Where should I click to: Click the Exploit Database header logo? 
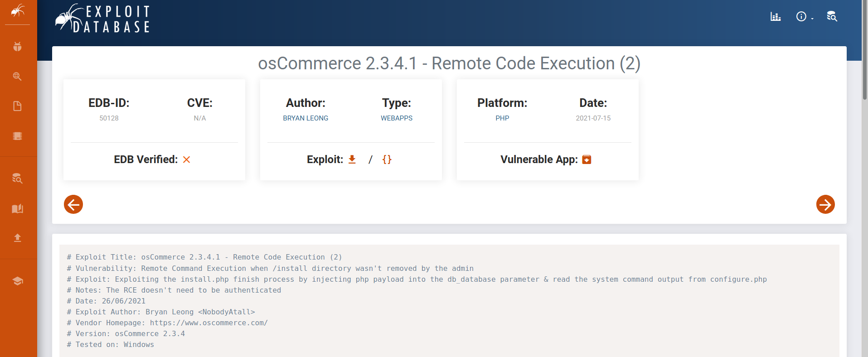(102, 19)
